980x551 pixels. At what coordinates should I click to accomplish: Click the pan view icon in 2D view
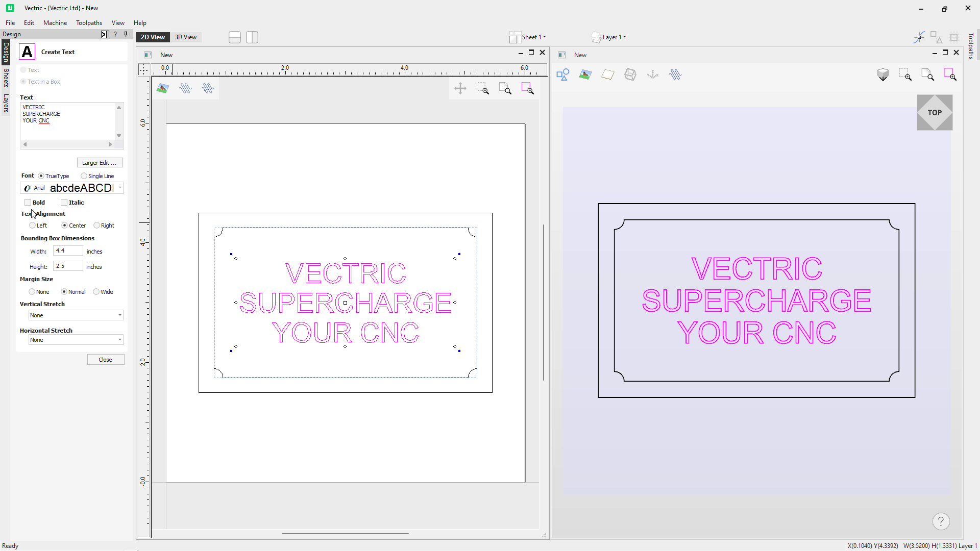460,89
